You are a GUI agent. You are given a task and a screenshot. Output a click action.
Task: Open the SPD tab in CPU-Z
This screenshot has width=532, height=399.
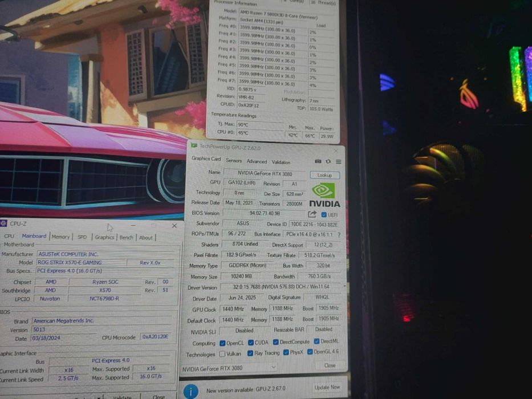pos(82,237)
